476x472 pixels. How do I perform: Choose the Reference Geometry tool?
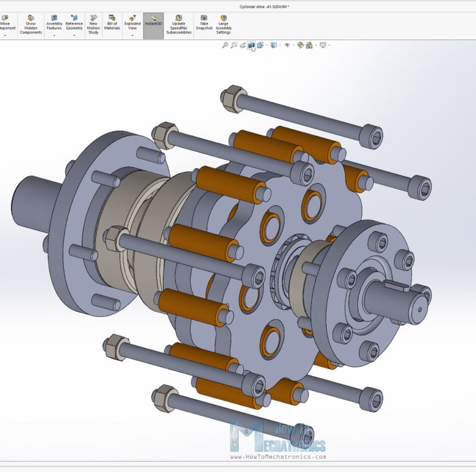pyautogui.click(x=74, y=23)
